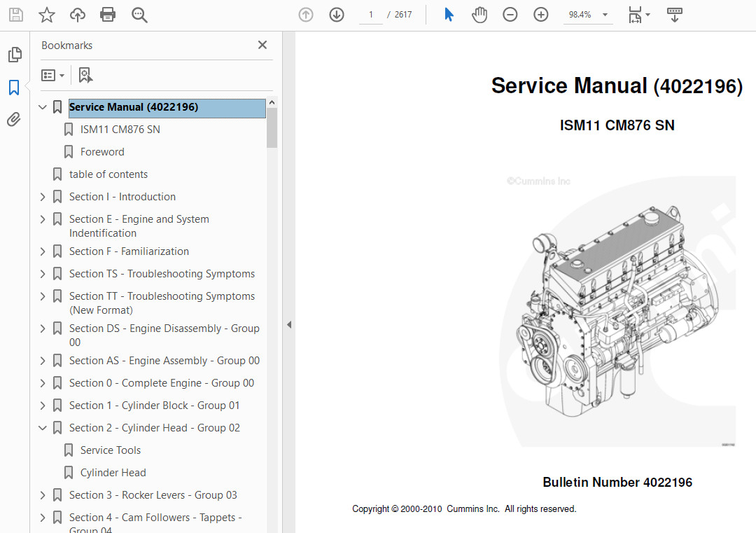The image size is (756, 533).
Task: Expand Section TS - Troubleshooting Symptoms
Action: click(43, 274)
